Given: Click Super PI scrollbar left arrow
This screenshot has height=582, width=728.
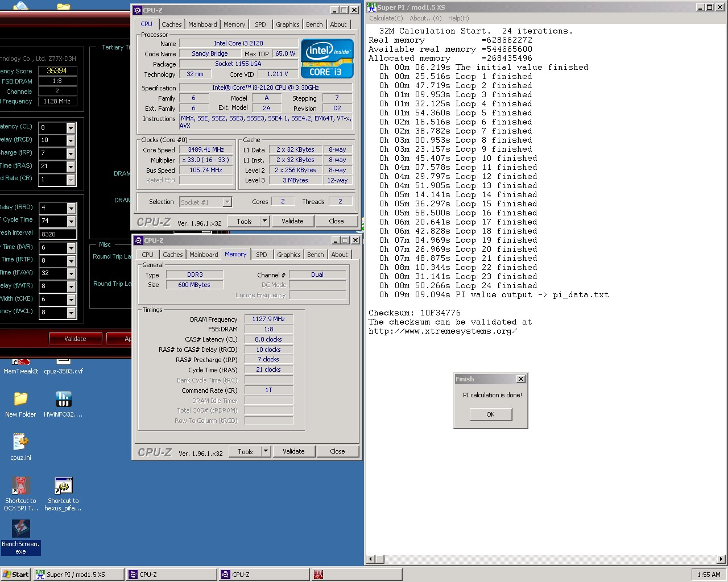Looking at the screenshot, I should click(x=371, y=559).
